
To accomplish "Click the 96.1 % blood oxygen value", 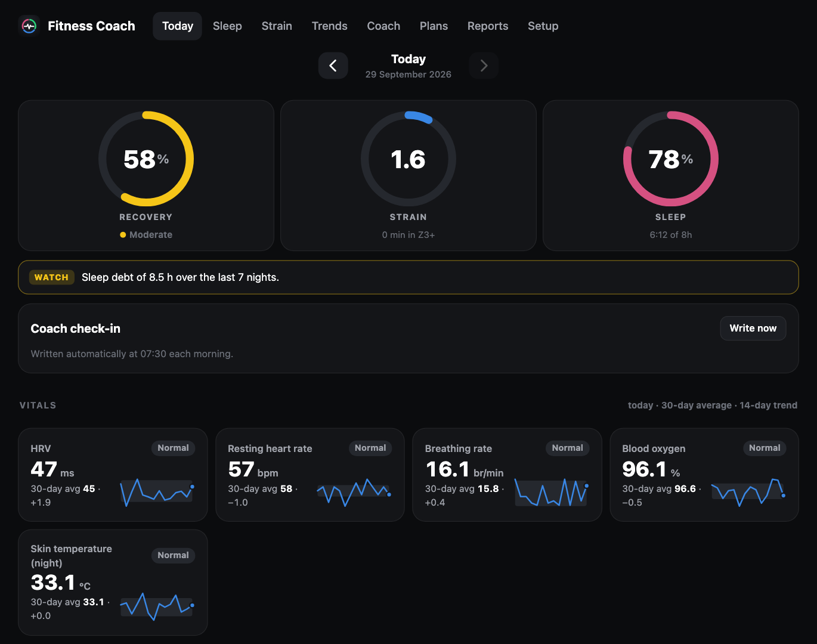I will point(651,470).
